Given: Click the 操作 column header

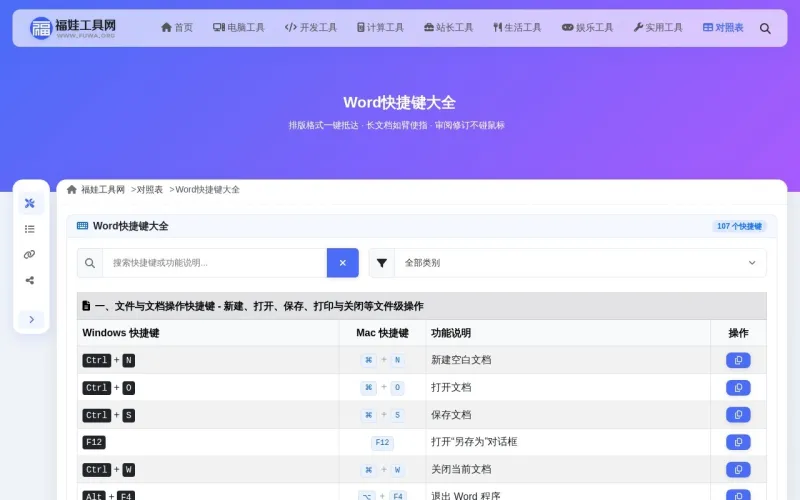Looking at the screenshot, I should 738,333.
